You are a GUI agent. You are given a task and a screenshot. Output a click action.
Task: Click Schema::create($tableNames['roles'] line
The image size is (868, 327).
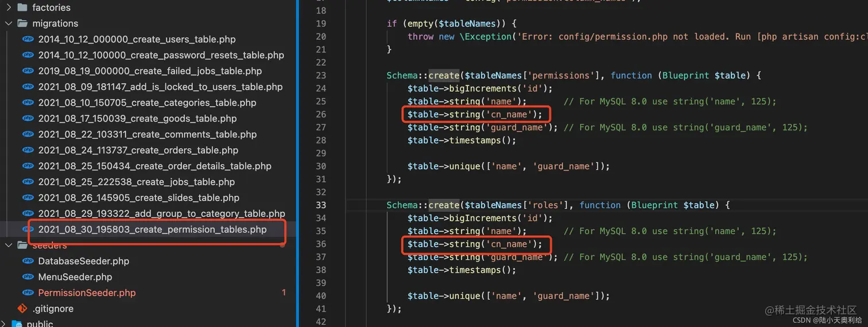tap(558, 205)
